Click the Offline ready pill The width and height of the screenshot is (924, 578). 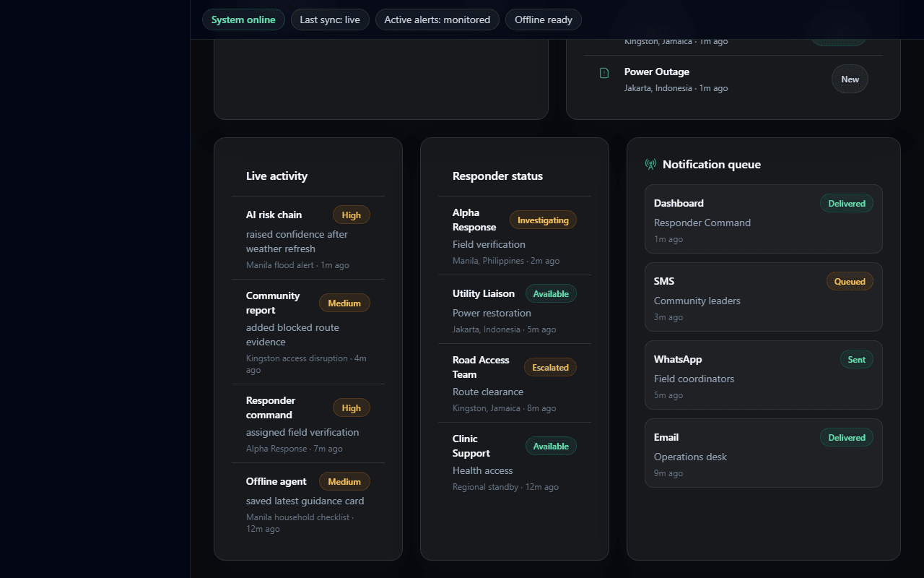pyautogui.click(x=544, y=20)
